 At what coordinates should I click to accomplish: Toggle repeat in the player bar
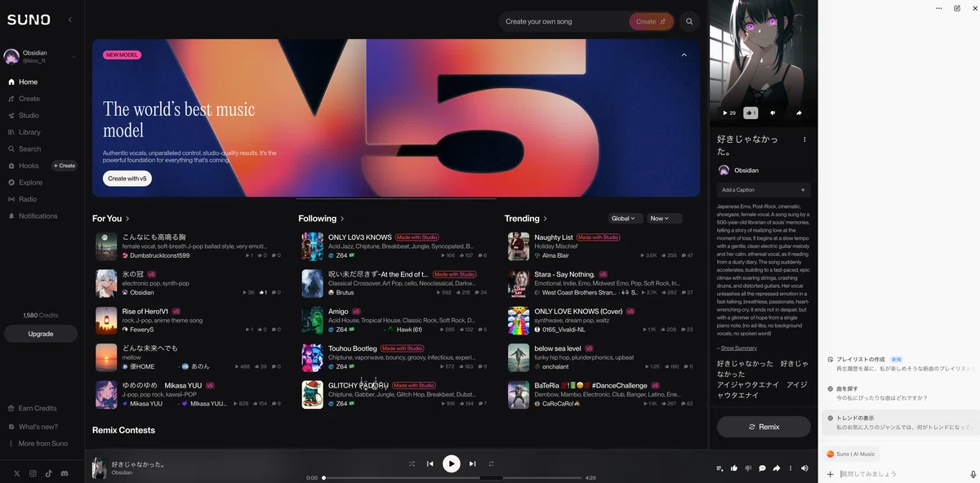pyautogui.click(x=492, y=463)
